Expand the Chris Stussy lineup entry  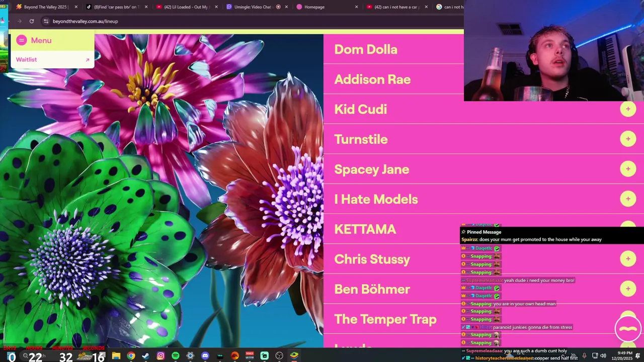point(628,258)
